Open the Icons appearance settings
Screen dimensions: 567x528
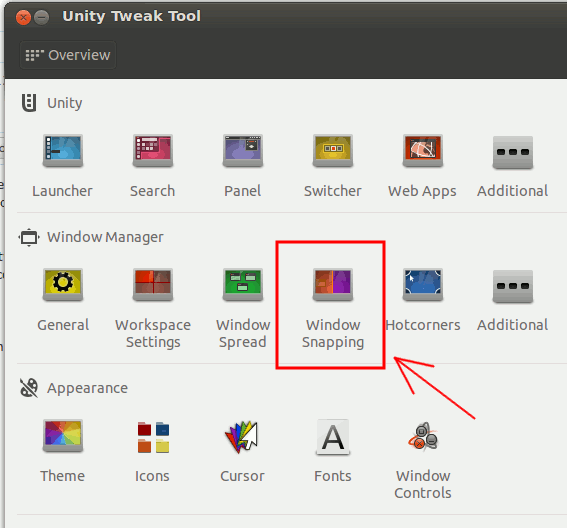[153, 437]
